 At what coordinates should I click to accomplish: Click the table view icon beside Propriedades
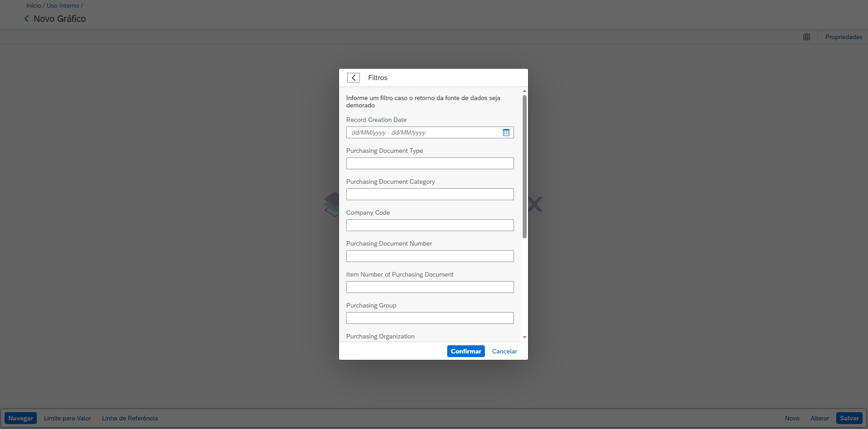[807, 37]
